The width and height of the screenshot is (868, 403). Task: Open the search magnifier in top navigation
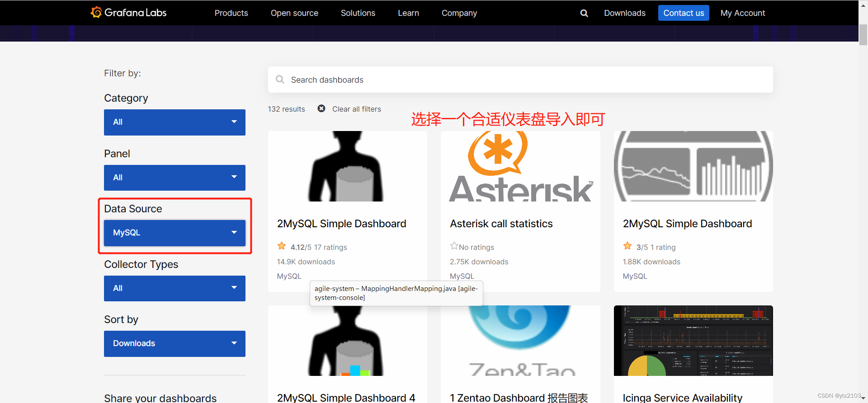pyautogui.click(x=584, y=13)
